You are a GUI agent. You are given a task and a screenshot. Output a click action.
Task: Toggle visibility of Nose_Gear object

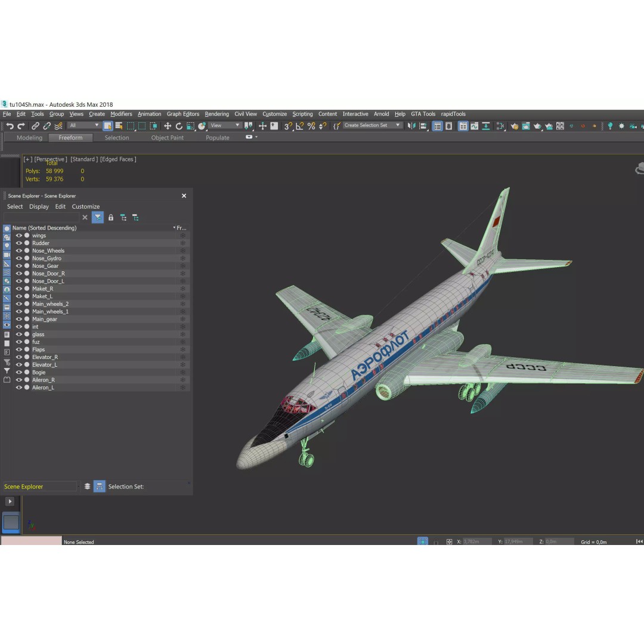[x=19, y=266]
